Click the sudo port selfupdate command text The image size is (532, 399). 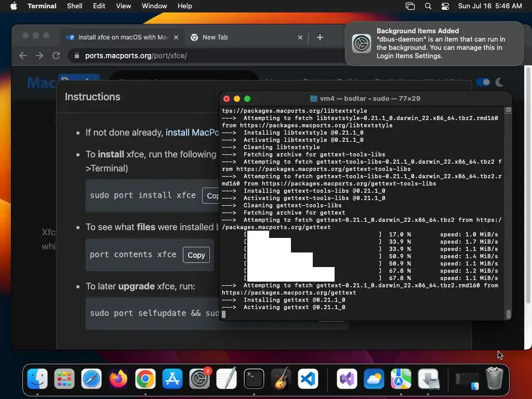pyautogui.click(x=154, y=313)
